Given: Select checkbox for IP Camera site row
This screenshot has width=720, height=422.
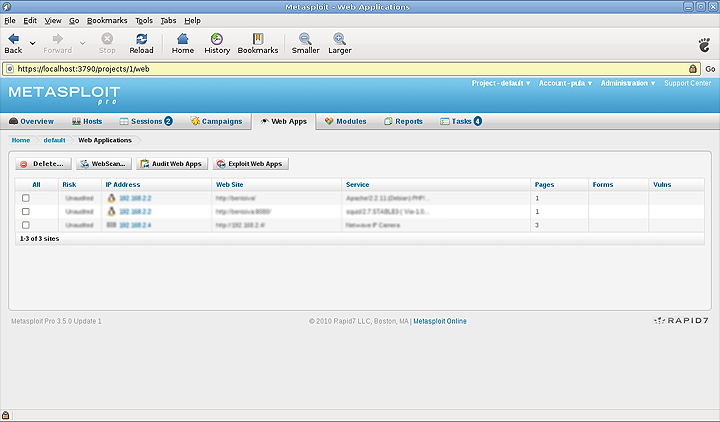Looking at the screenshot, I should [26, 225].
